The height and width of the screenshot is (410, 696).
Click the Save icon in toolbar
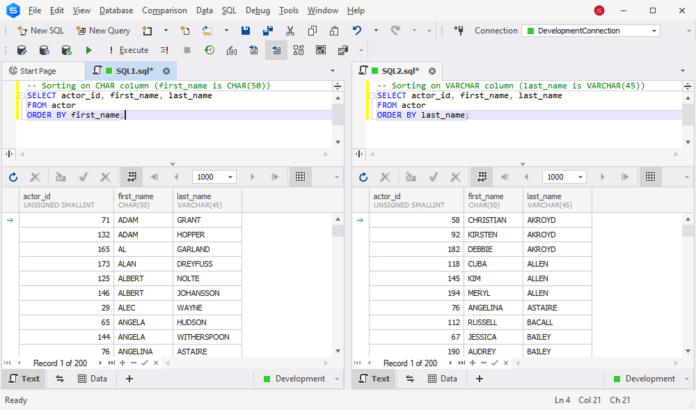[x=245, y=31]
